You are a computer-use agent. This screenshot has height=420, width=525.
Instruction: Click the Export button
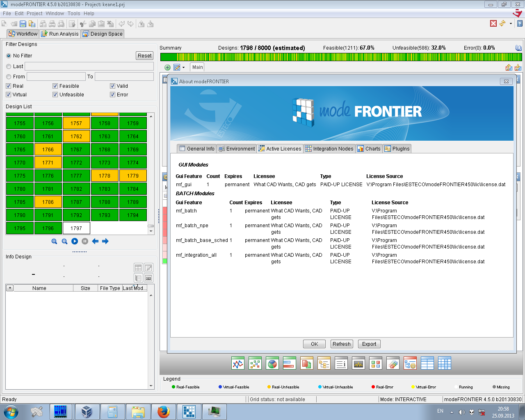[369, 344]
